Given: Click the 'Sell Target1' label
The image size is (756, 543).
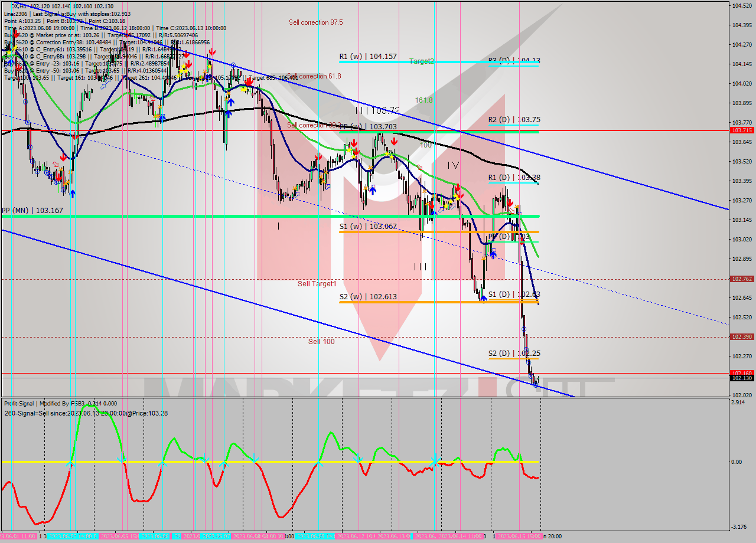Looking at the screenshot, I should pos(317,284).
